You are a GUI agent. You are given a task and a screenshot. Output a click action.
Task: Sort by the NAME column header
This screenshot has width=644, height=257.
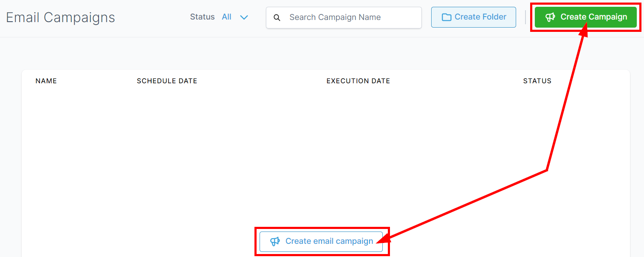(46, 81)
